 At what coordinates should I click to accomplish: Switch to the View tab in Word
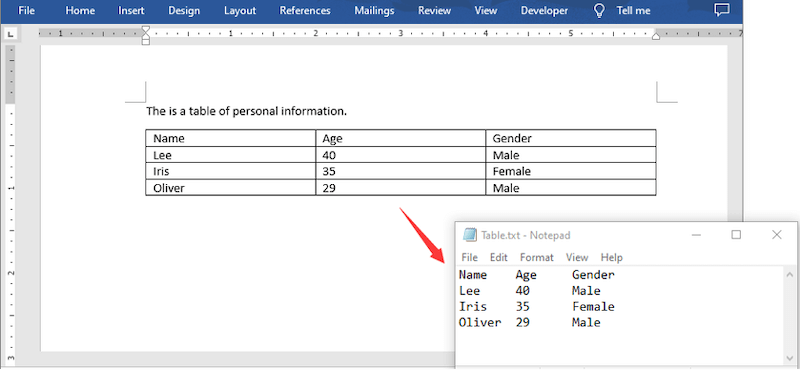point(486,10)
